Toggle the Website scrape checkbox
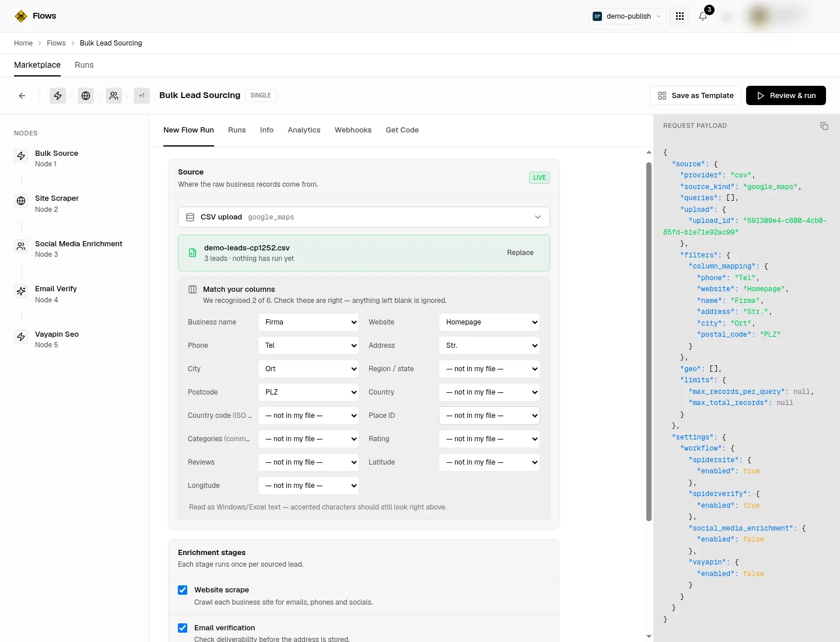 [x=183, y=590]
